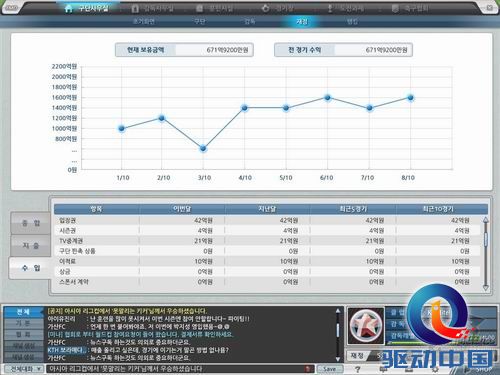Open the 전체대화 chat channel dropdown

pyautogui.click(x=24, y=369)
